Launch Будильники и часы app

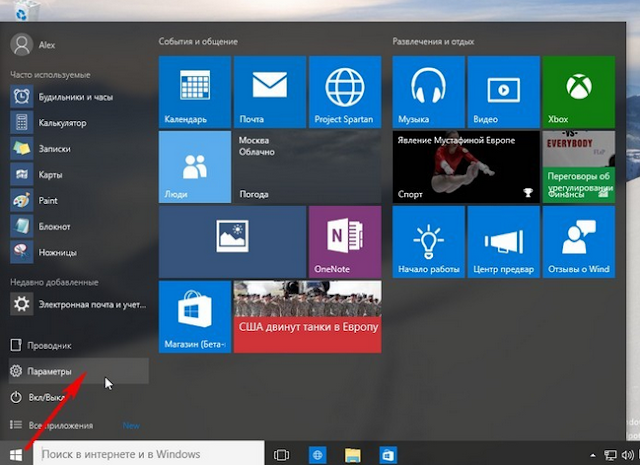point(79,97)
